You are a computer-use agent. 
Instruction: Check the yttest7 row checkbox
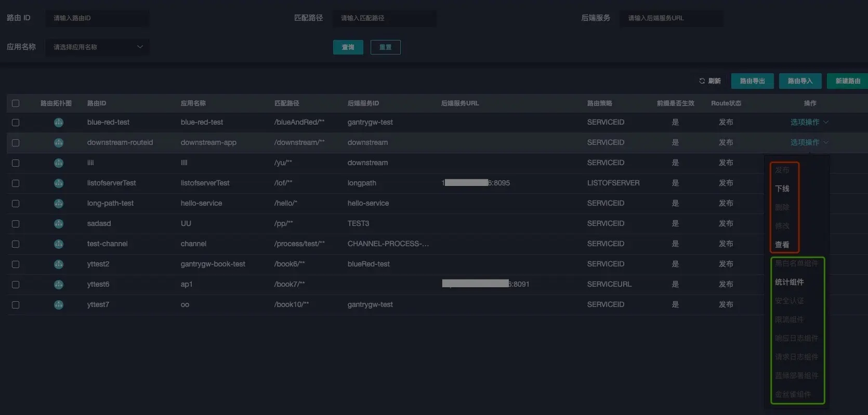coord(16,305)
